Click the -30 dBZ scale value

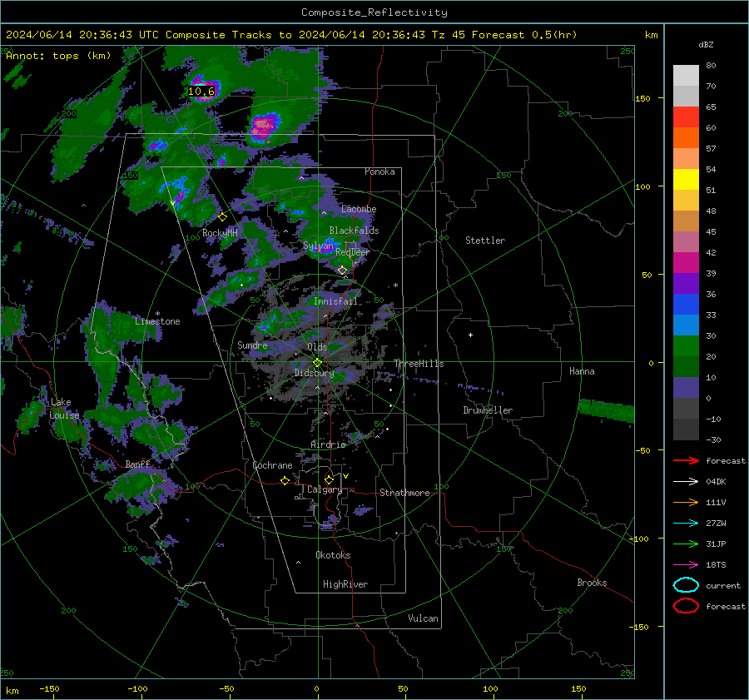tap(713, 439)
